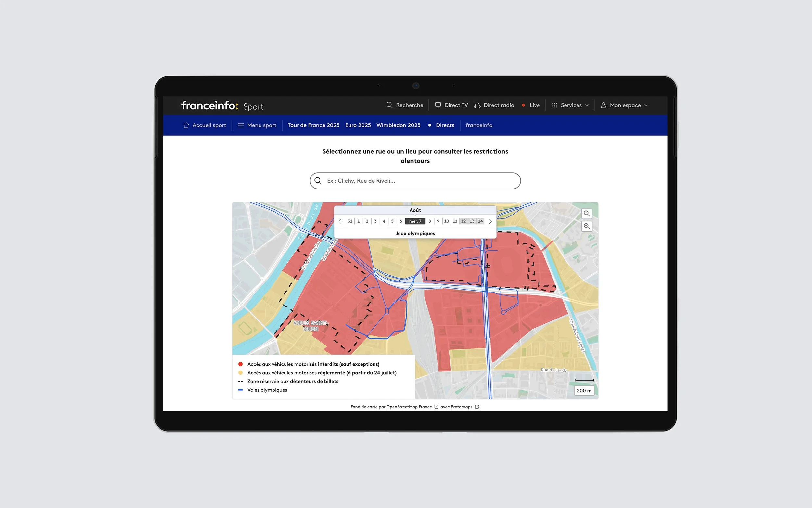This screenshot has width=812, height=508.
Task: Click the map zoom in icon
Action: (x=586, y=213)
